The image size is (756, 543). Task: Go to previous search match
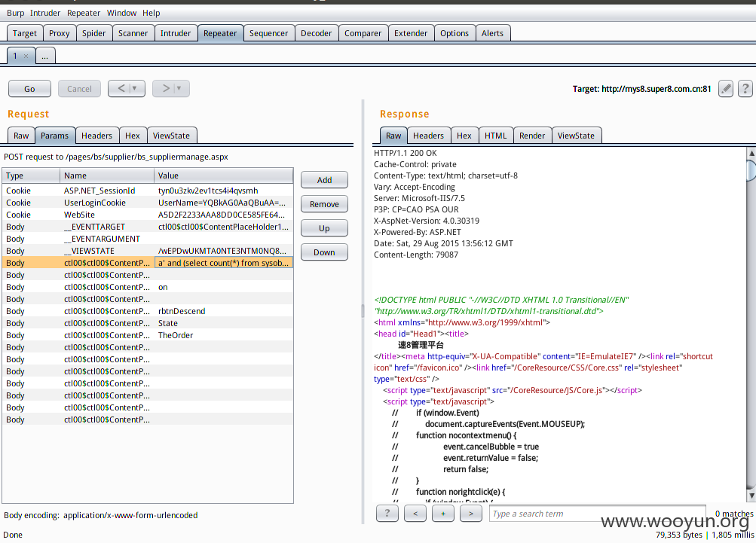pos(415,514)
